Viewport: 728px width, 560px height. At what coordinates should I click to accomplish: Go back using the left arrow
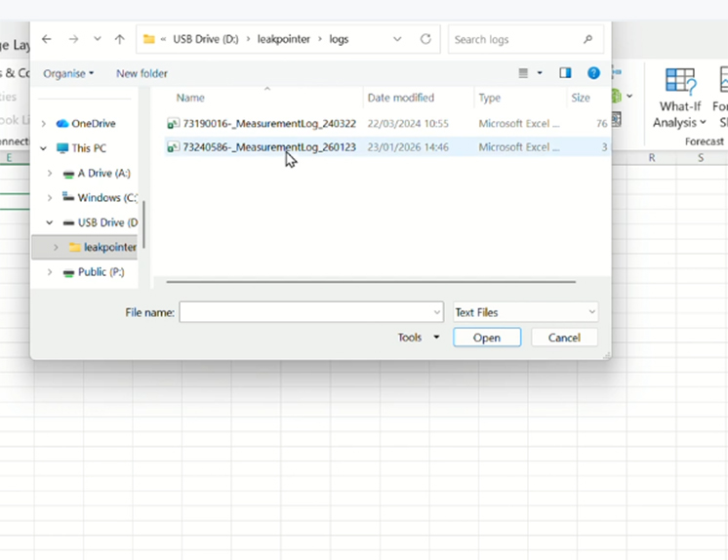click(47, 39)
